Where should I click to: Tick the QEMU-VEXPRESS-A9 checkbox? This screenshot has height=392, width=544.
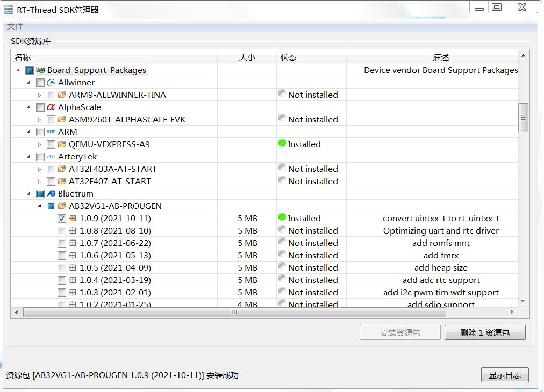51,144
